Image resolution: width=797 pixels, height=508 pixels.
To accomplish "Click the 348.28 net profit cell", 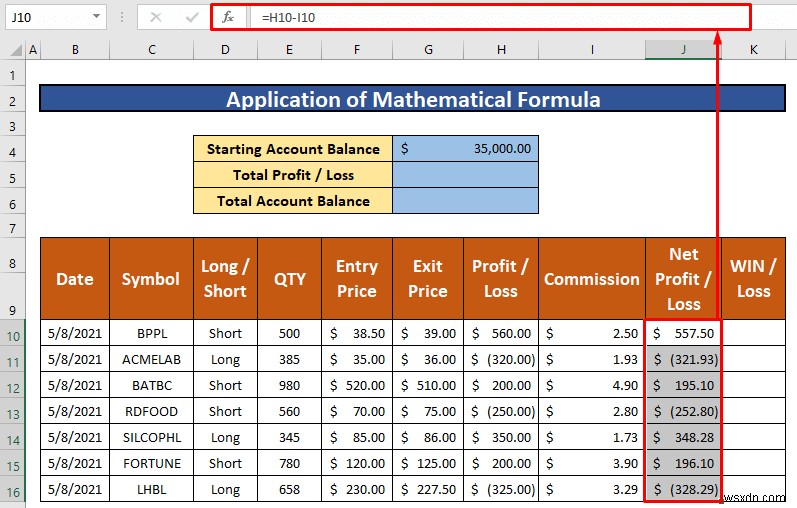I will click(x=684, y=437).
